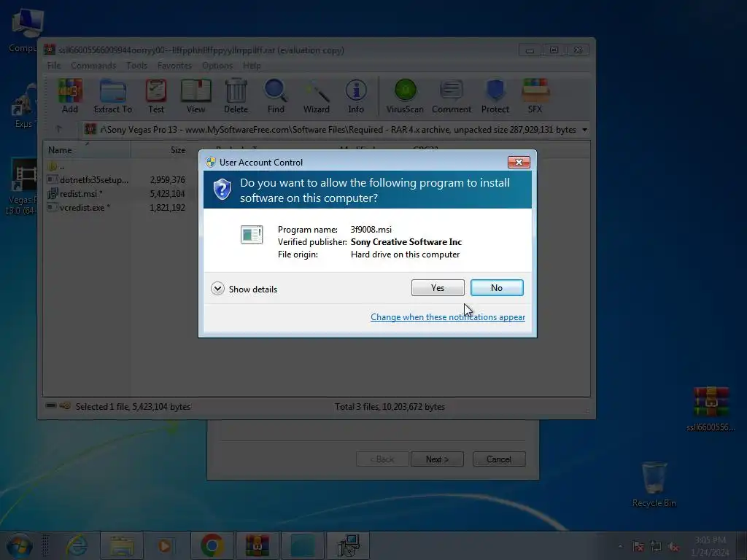Click the VirusScan icon in WinRAR toolbar

pos(405,96)
